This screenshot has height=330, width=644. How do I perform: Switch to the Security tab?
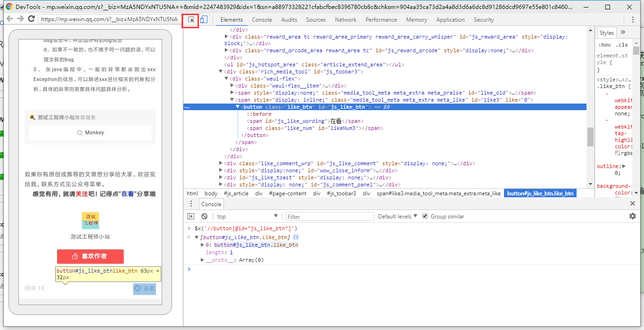click(484, 20)
